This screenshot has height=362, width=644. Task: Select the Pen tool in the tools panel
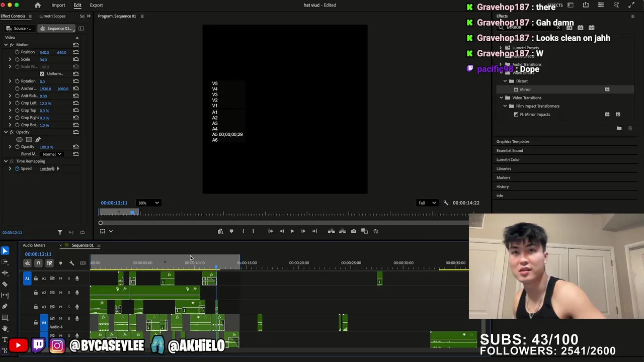5,306
